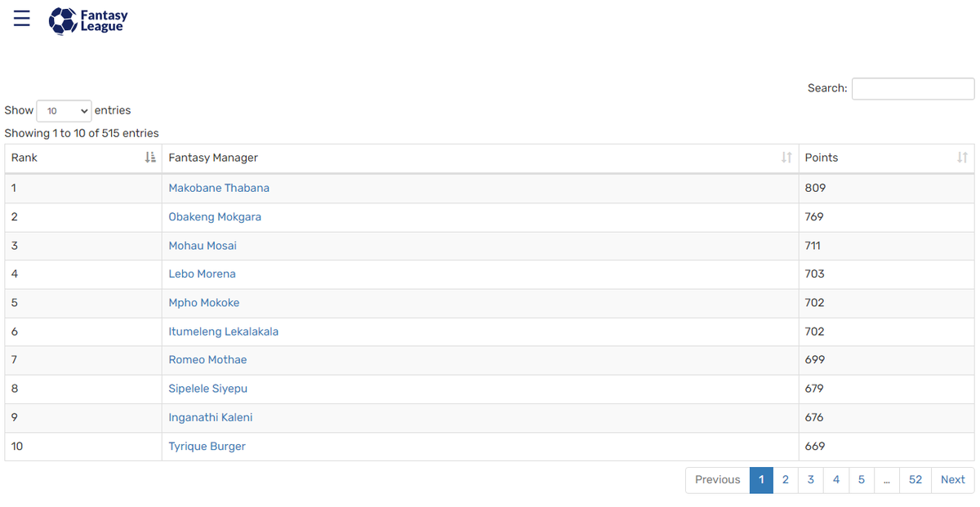Click points cell 676
This screenshot has height=507, width=980.
click(886, 417)
